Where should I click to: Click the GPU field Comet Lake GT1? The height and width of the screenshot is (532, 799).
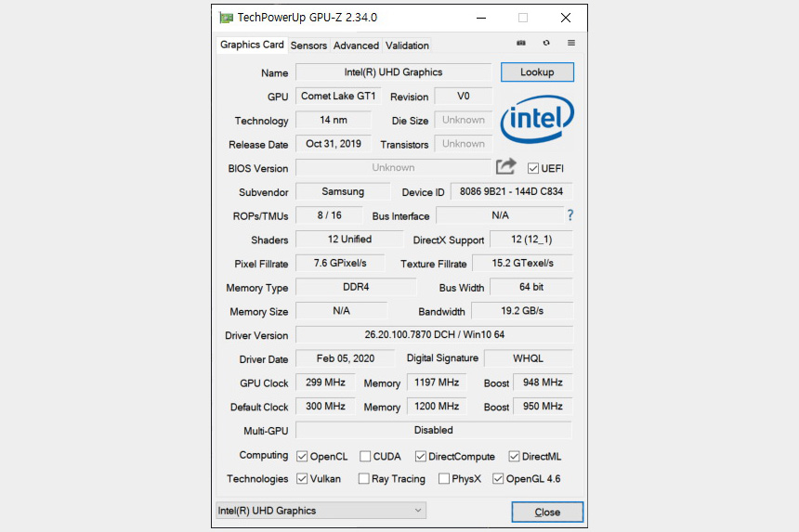(x=338, y=97)
